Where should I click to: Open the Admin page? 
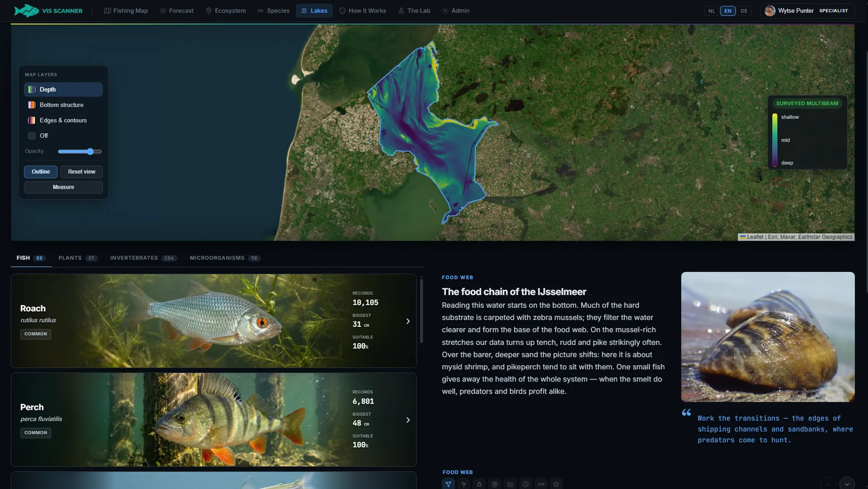point(455,10)
